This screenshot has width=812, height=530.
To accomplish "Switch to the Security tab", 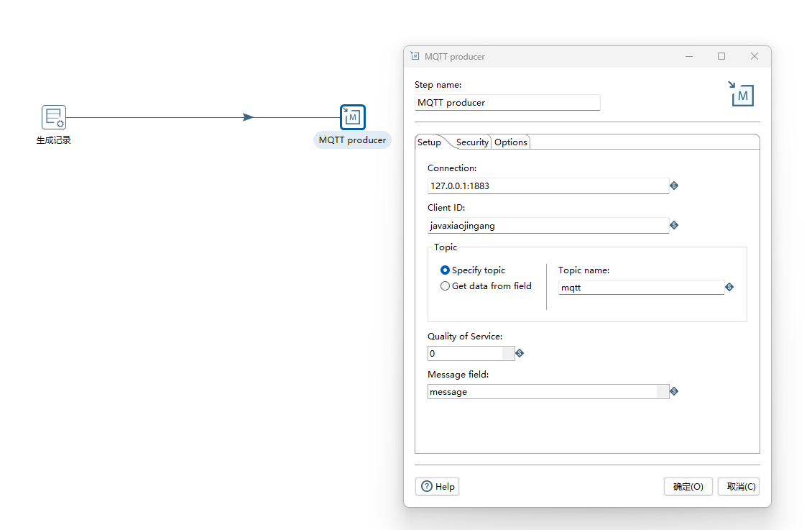I will coord(472,142).
